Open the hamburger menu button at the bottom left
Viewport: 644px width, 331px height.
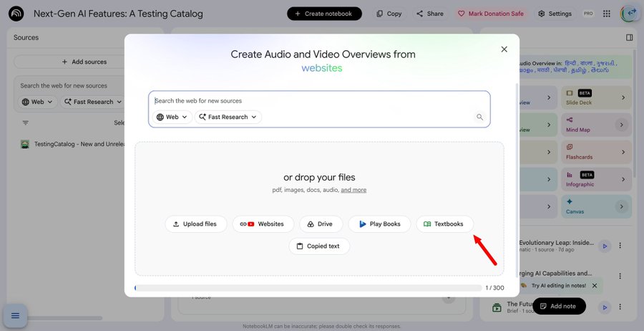coord(15,315)
